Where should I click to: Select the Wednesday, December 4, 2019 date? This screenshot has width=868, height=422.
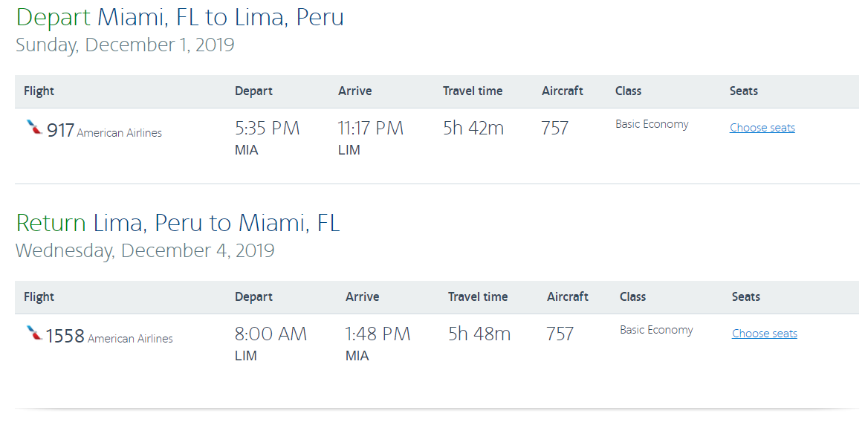[145, 250]
